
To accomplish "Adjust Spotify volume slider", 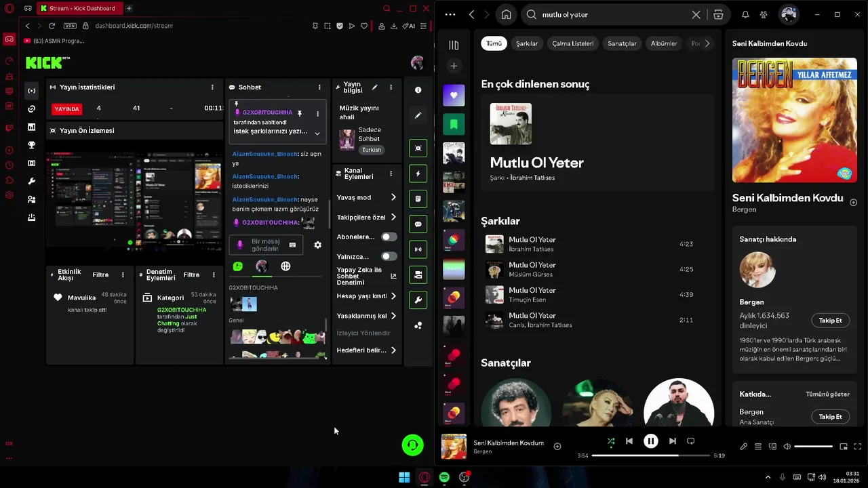I will [x=814, y=447].
